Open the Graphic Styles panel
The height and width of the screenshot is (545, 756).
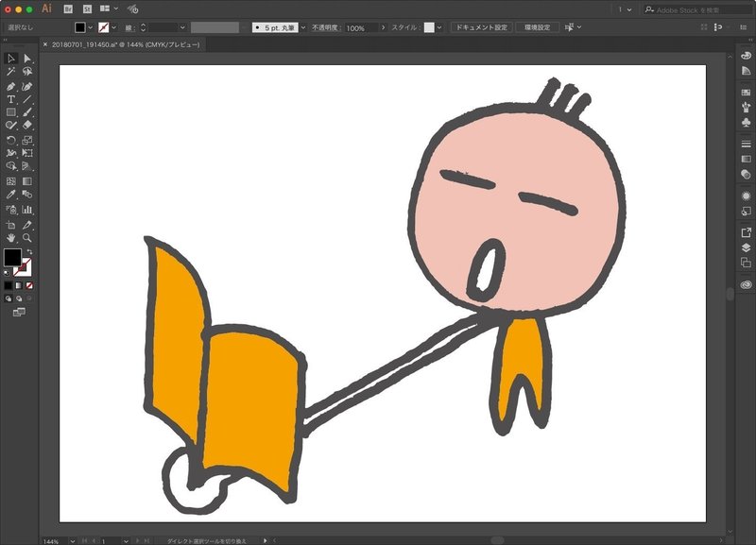[x=746, y=211]
